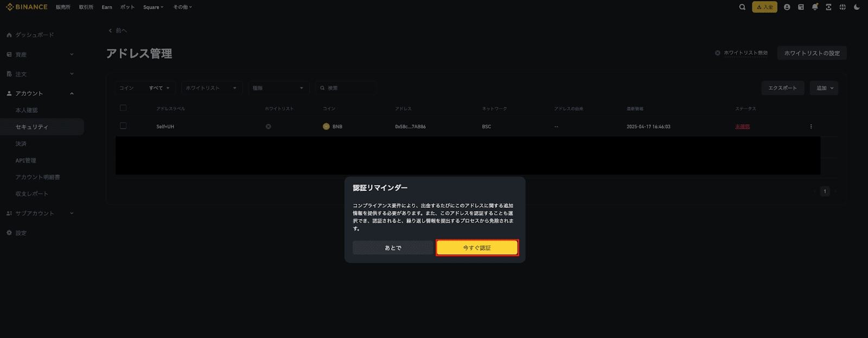
Task: Open the Square menu dropdown
Action: [153, 7]
